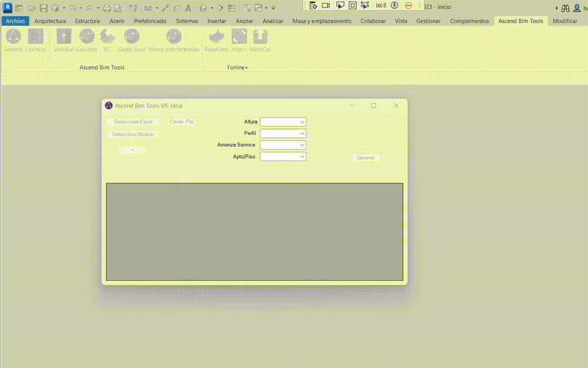The width and height of the screenshot is (588, 368).
Task: Click the Seleccione Modulo button
Action: (133, 134)
